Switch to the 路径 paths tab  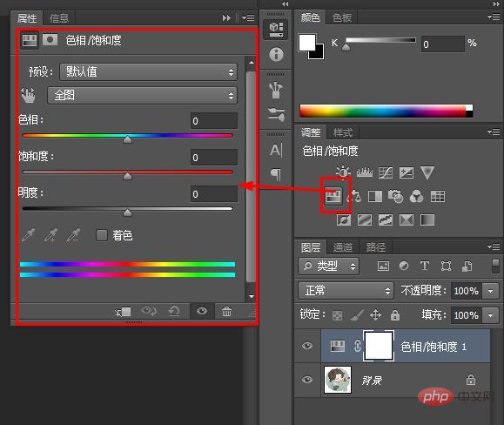coord(376,246)
